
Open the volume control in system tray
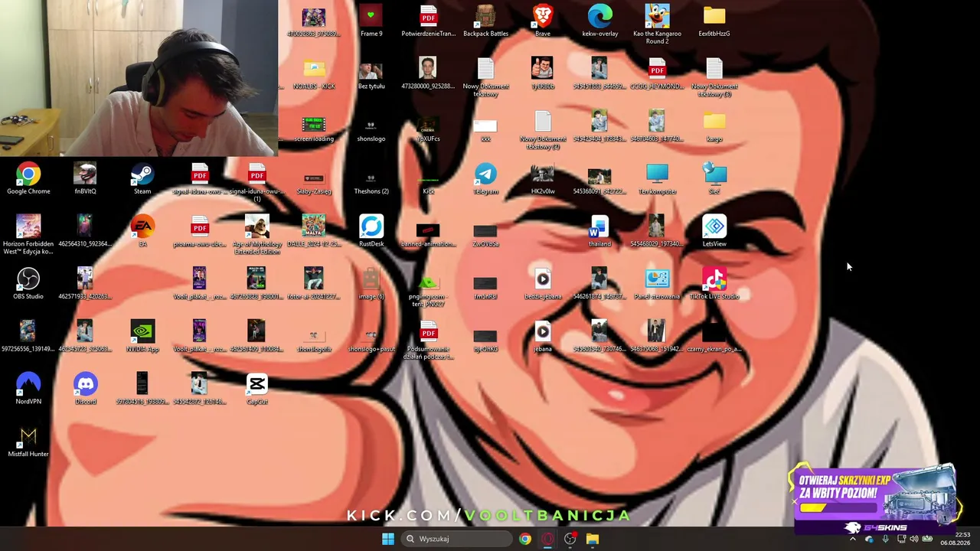913,539
